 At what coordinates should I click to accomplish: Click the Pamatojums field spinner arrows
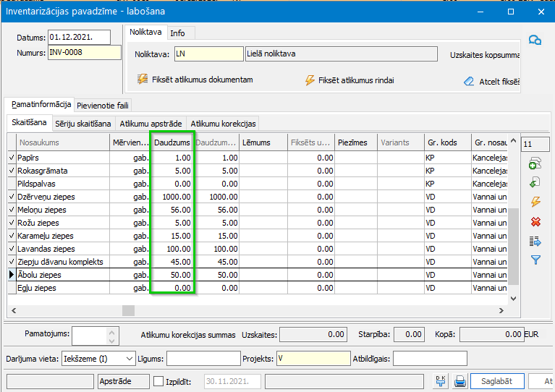111,336
